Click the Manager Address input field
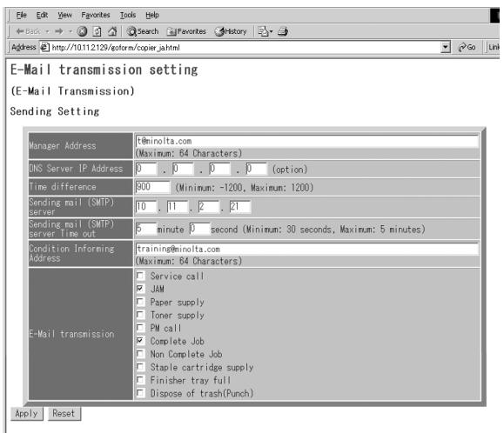The width and height of the screenshot is (504, 433). [x=307, y=141]
